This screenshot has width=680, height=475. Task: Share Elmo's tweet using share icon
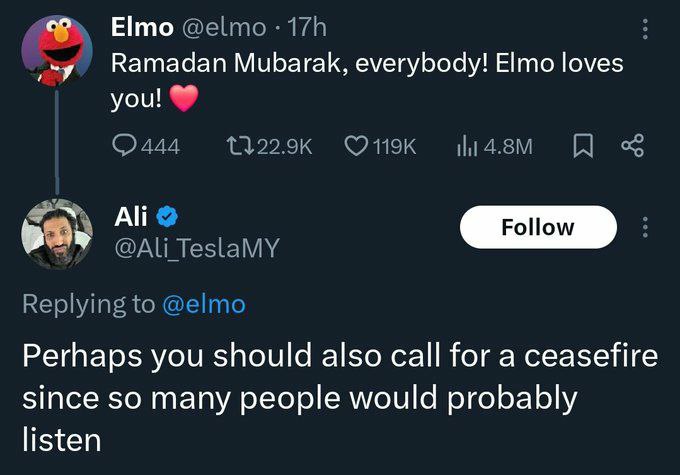pyautogui.click(x=631, y=146)
